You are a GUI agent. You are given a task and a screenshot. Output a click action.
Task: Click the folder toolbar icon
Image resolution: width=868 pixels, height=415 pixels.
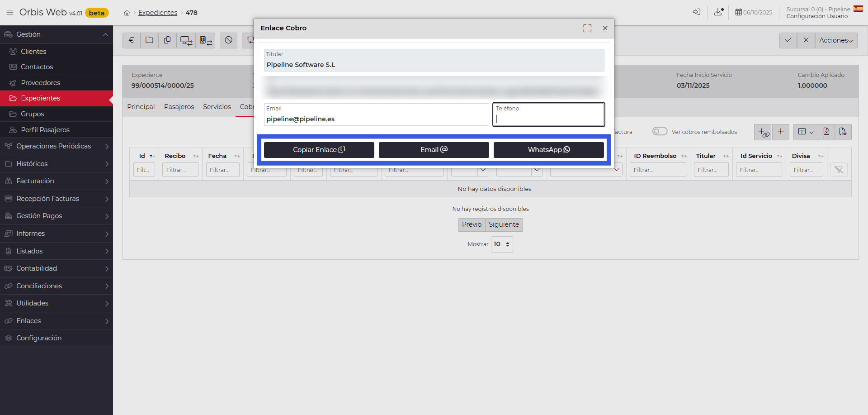point(149,40)
